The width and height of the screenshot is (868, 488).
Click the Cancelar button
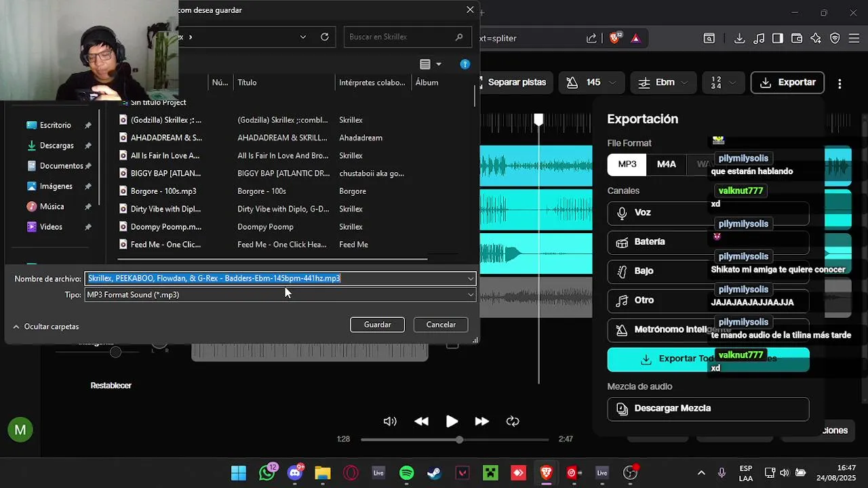click(x=441, y=325)
